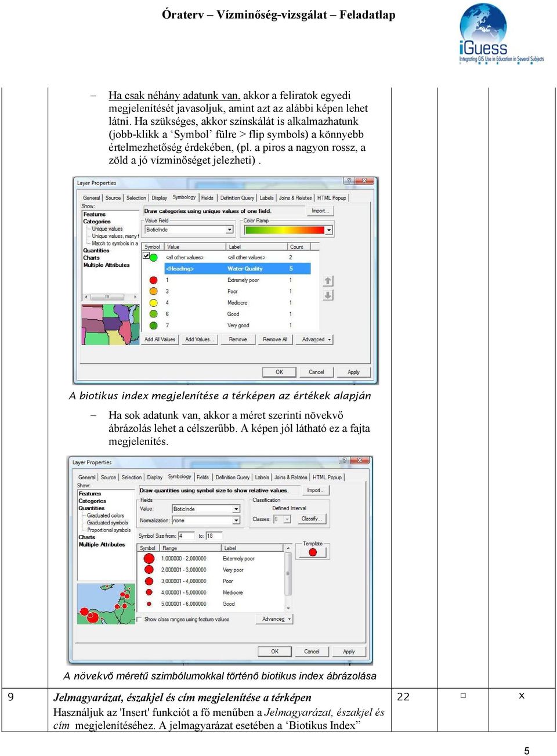
Task: Click the red circle for range 2.000001 - 3.000000
Action: tap(149, 570)
